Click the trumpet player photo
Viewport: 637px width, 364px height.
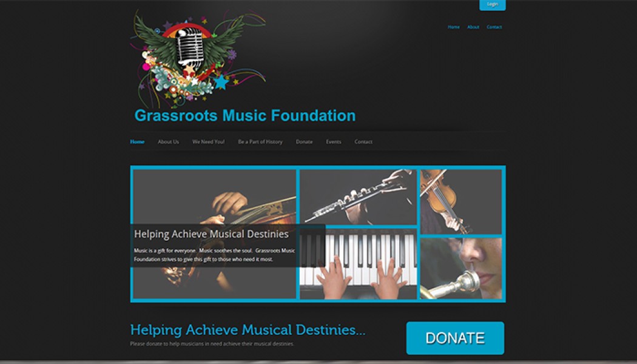pyautogui.click(x=461, y=269)
